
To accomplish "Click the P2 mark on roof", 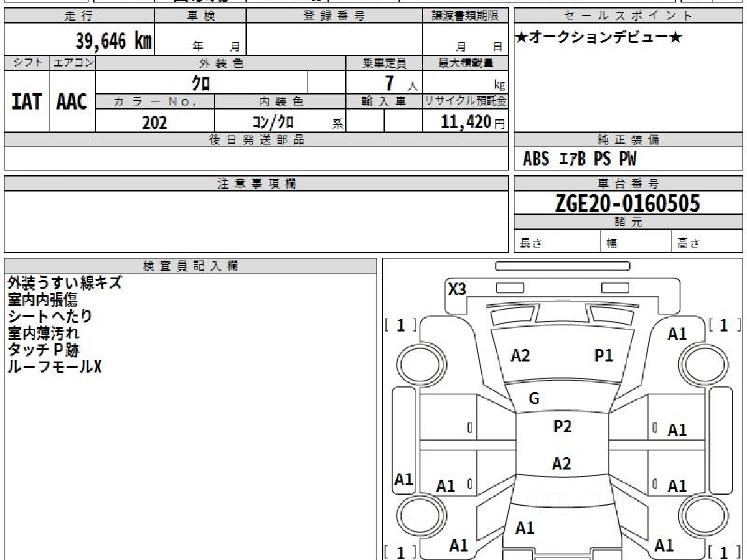I will [562, 426].
